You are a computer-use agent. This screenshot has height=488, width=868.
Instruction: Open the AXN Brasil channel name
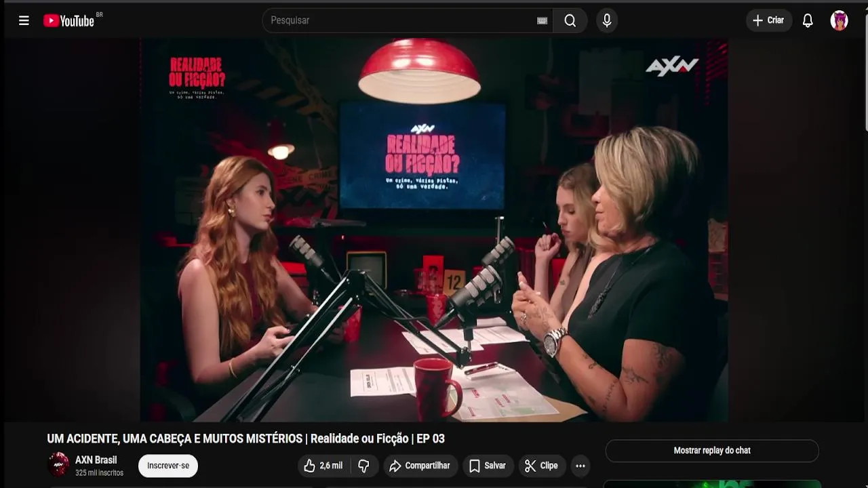[x=96, y=460]
